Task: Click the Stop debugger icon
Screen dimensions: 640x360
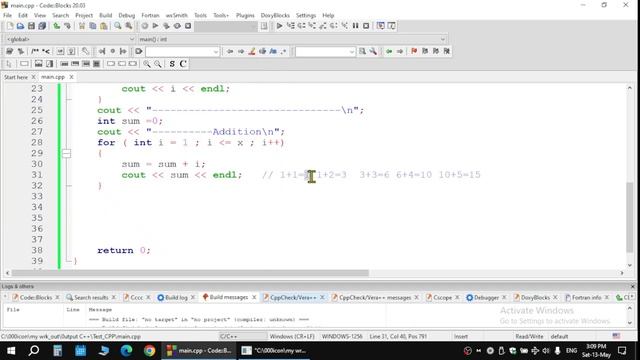Action: coord(366,26)
